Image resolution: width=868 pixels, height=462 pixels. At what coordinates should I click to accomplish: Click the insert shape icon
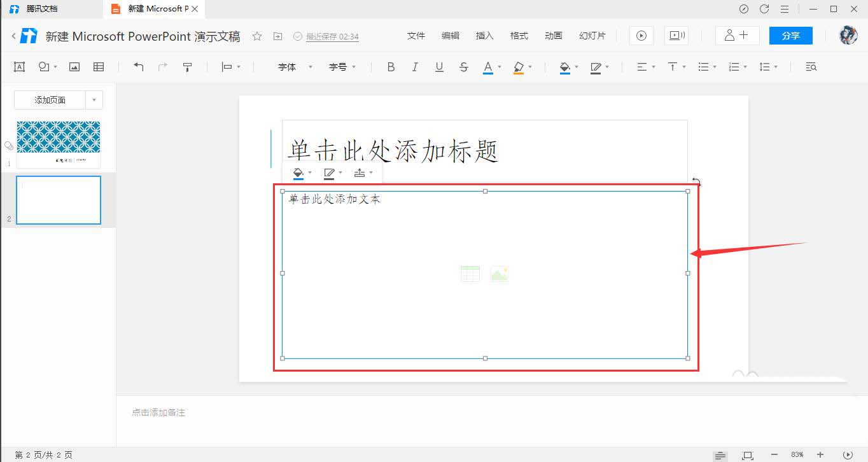coord(44,67)
